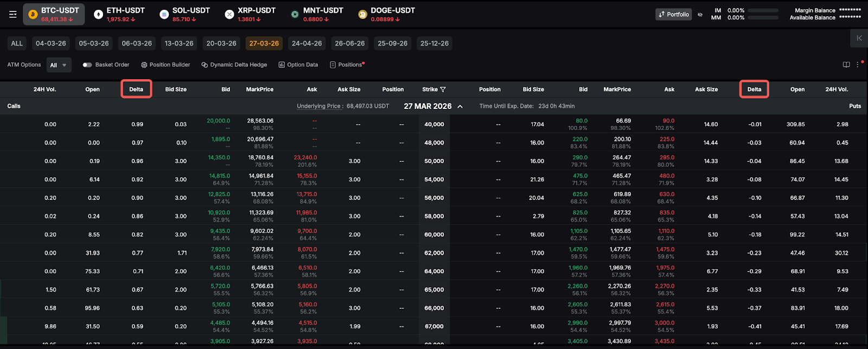
Task: Click the Strike column filter icon
Action: (443, 89)
